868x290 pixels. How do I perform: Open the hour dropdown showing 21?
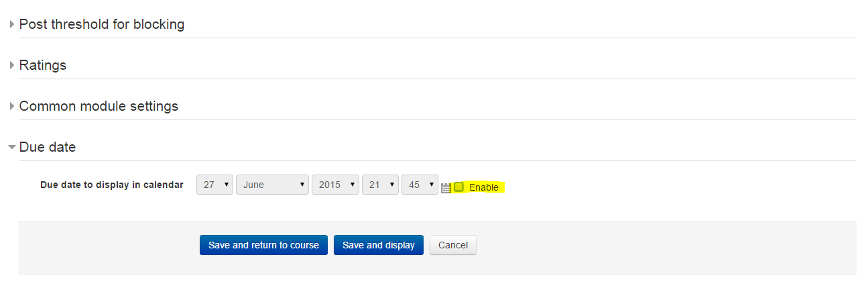point(380,185)
